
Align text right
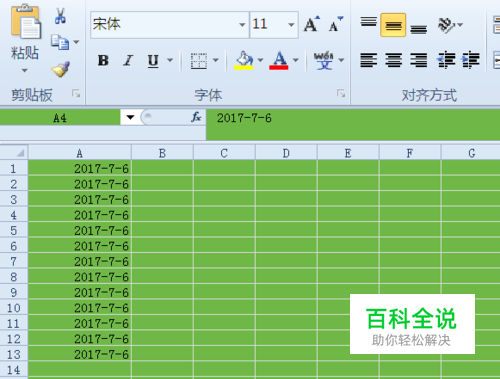pos(419,60)
